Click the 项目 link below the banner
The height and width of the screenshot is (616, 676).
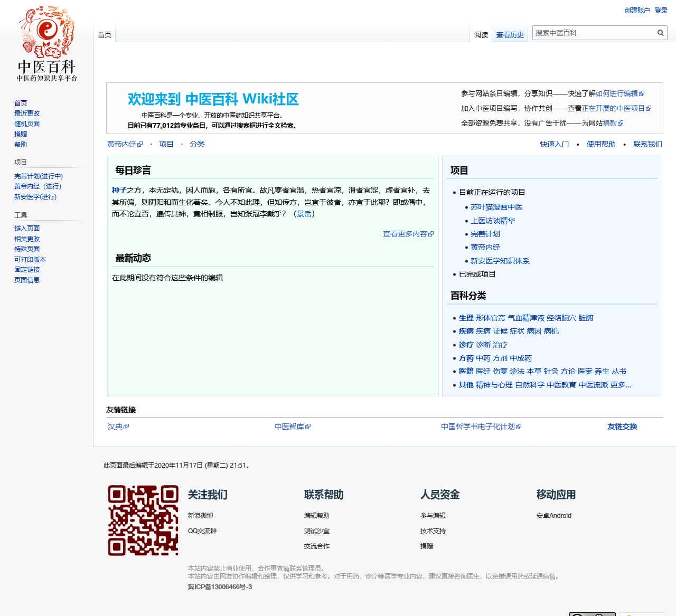tap(166, 144)
